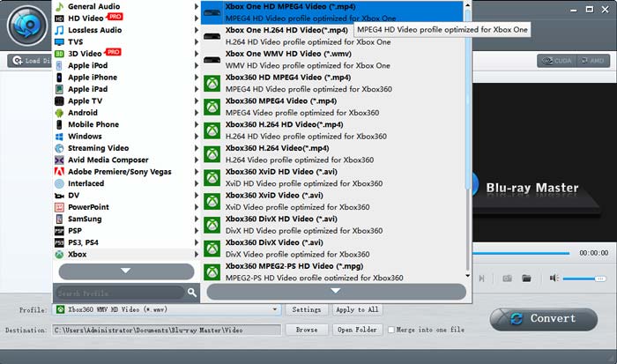Click the HD Video category icon
Viewport: 617px width, 364px height.
[x=59, y=19]
